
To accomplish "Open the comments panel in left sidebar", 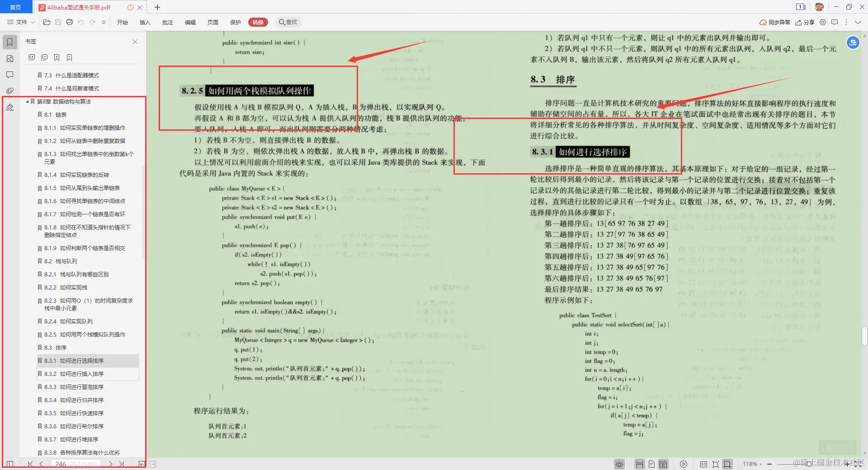I will point(9,75).
